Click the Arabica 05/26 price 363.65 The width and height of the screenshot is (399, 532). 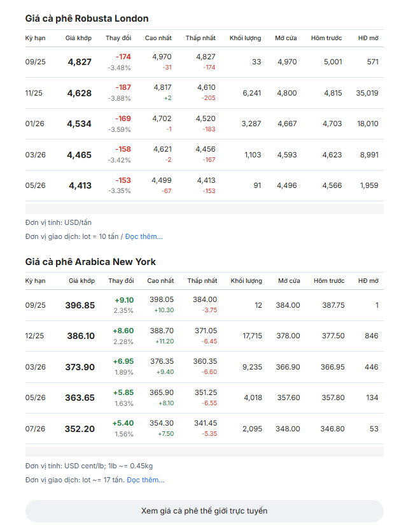(x=80, y=398)
